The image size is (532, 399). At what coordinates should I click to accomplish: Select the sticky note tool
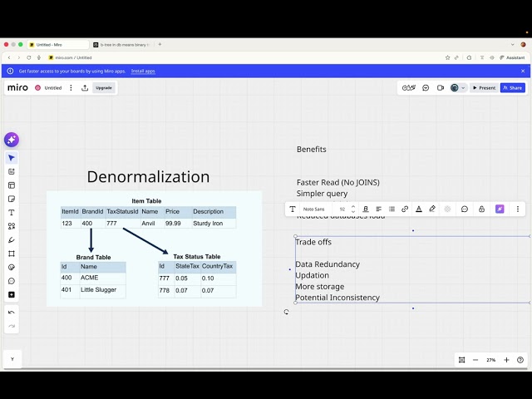(12, 199)
